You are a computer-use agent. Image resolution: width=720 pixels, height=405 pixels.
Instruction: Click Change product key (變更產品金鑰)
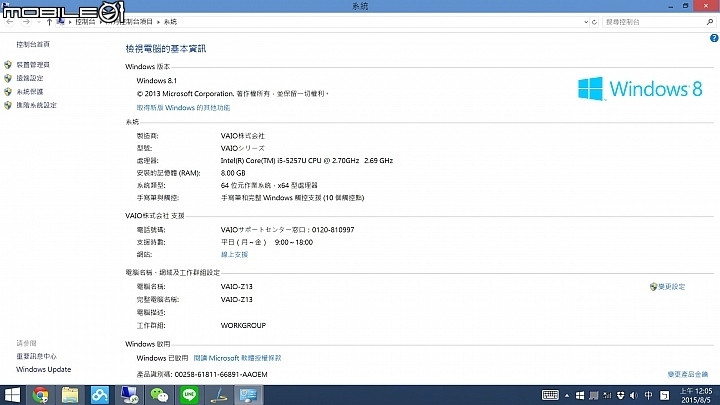(x=688, y=374)
